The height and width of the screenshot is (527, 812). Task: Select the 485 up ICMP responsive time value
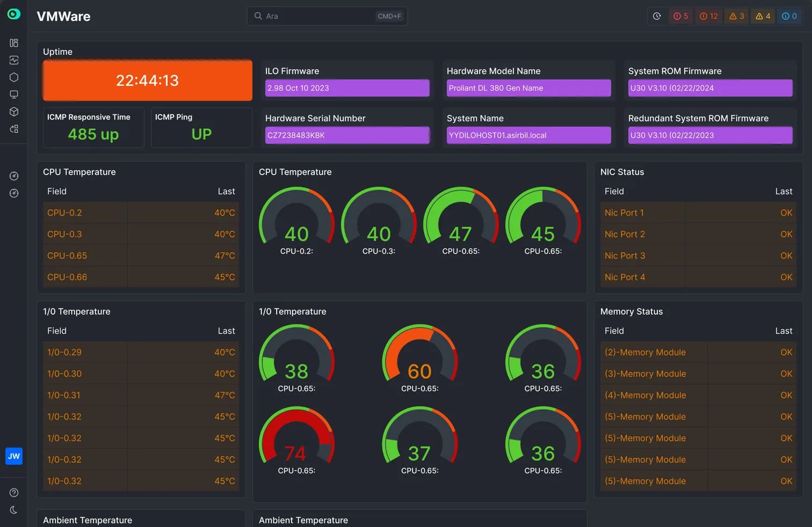[x=93, y=134]
